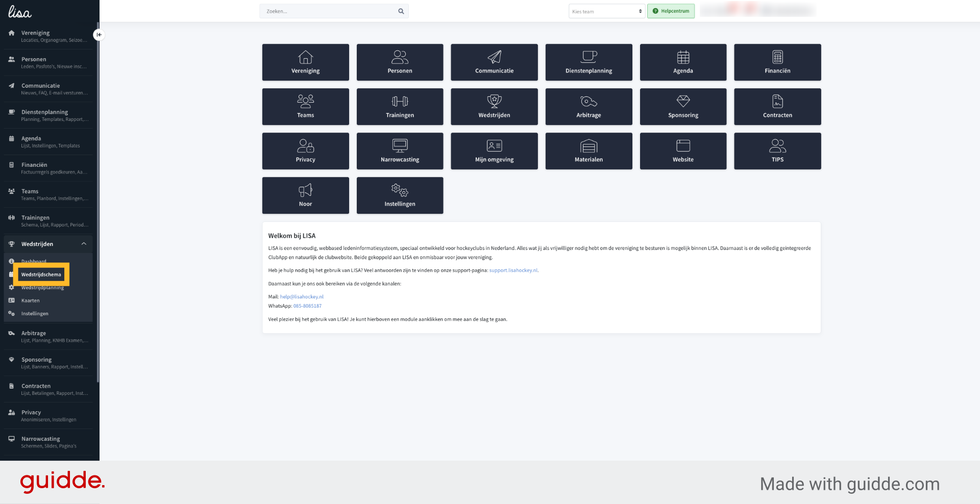
Task: Open the Wedstrijden trophy tile
Action: [494, 107]
